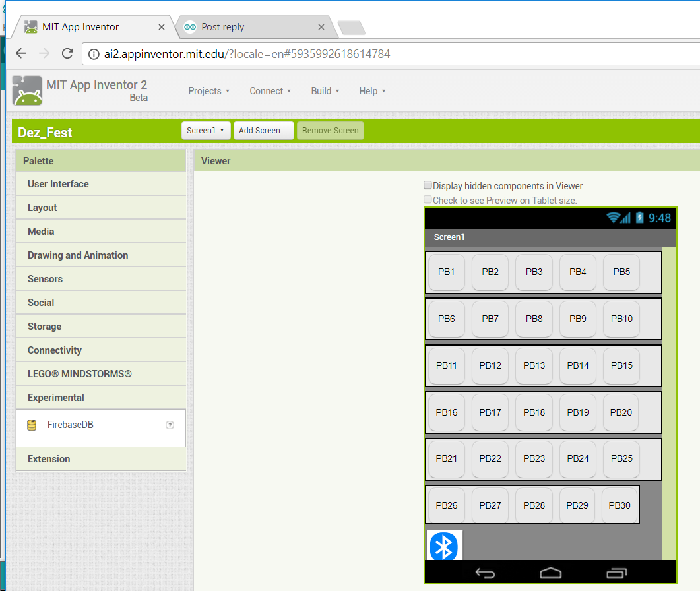Expand the Extension palette section

[x=101, y=459]
